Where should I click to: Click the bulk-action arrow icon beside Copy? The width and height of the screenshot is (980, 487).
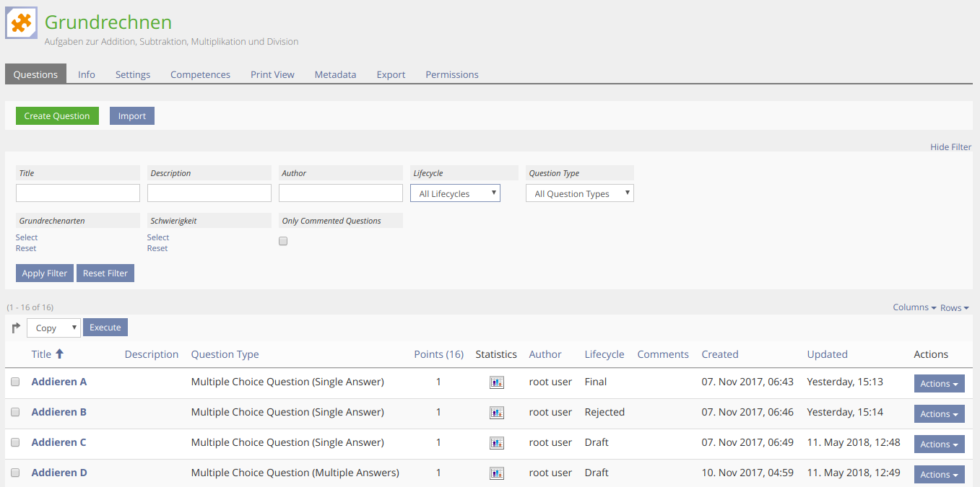16,328
